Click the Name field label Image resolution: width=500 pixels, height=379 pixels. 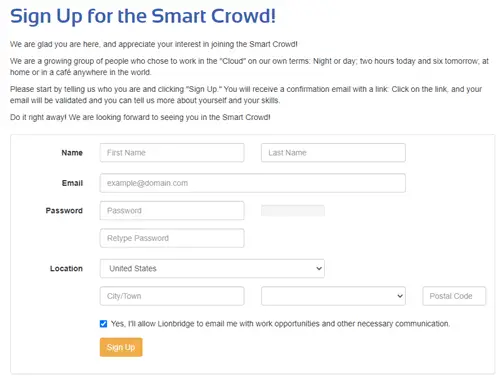point(72,153)
